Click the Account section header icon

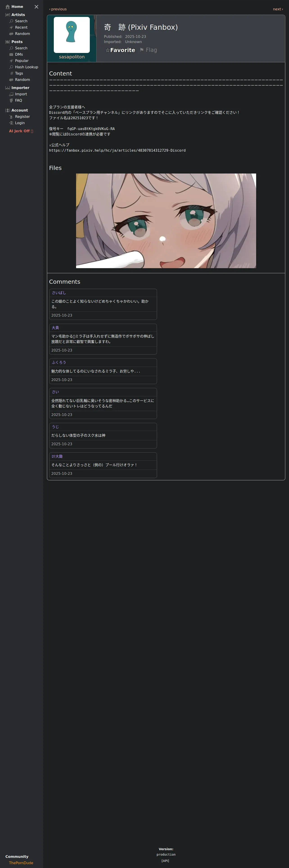[8, 110]
